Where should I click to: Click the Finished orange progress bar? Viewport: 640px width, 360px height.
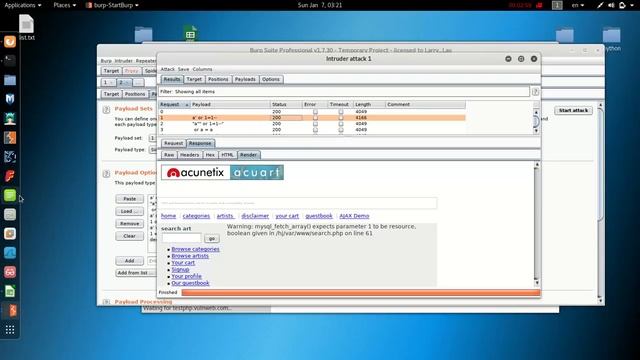(x=361, y=293)
